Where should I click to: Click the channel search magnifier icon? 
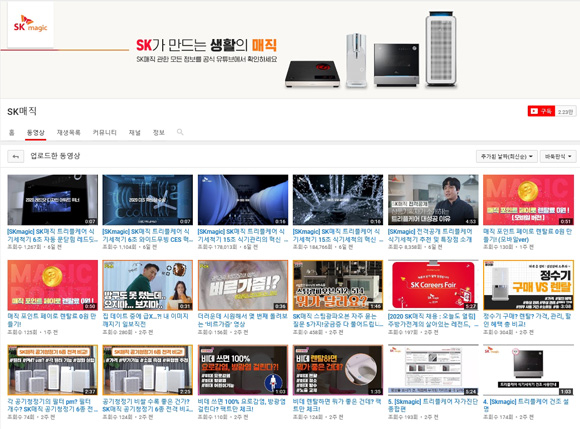click(180, 132)
